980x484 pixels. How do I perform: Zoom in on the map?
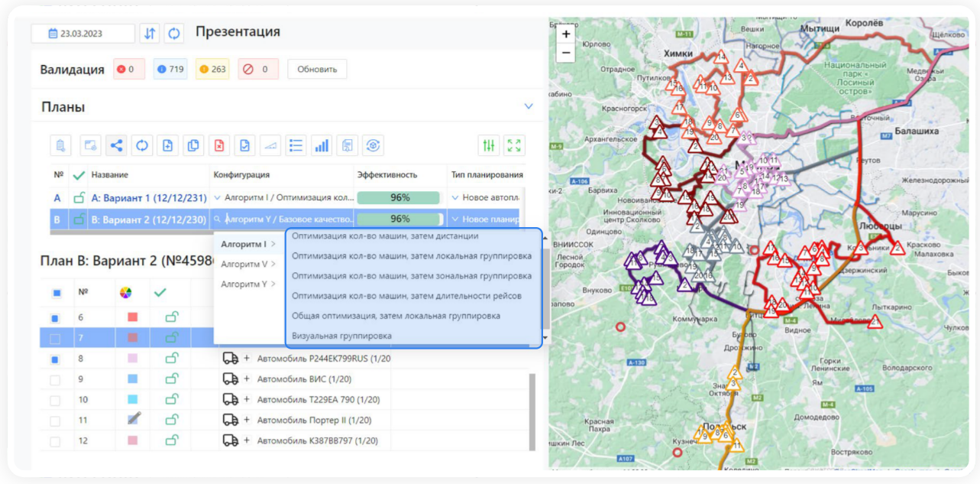tap(566, 34)
